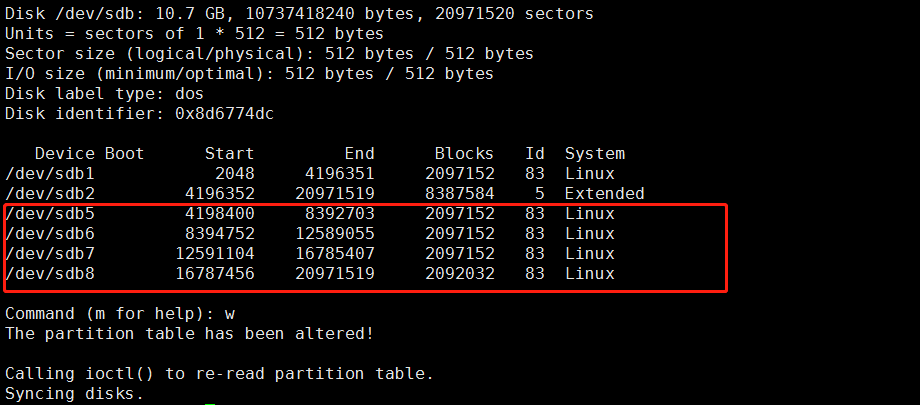Click the Extended system type text

click(604, 194)
